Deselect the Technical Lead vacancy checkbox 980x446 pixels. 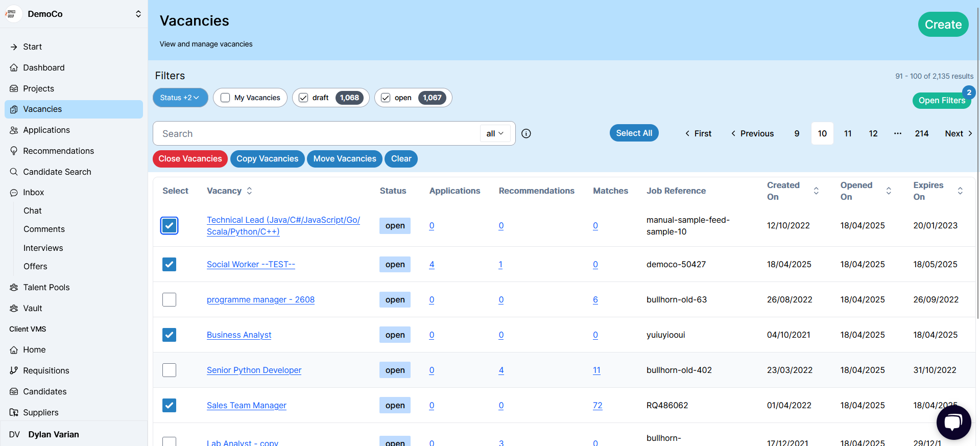pyautogui.click(x=169, y=225)
